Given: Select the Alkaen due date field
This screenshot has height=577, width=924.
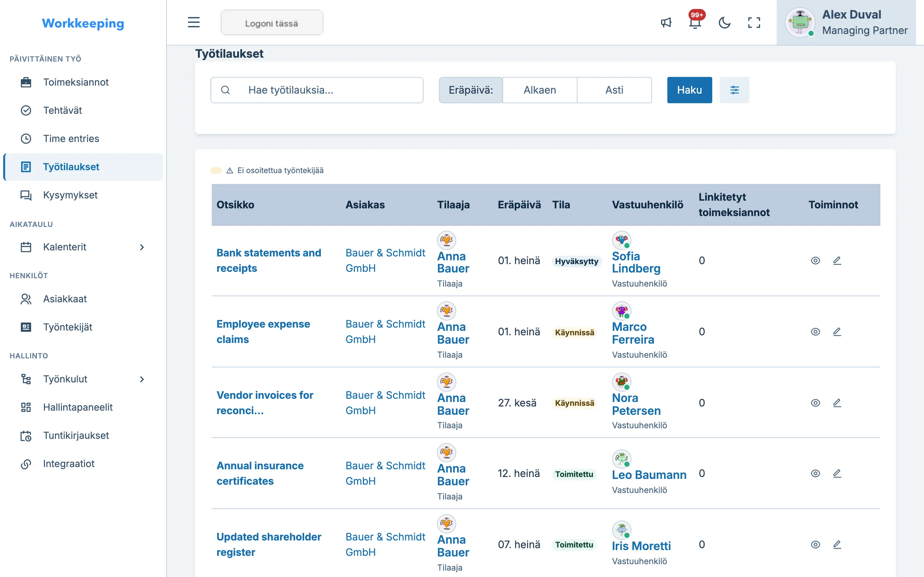Looking at the screenshot, I should [540, 90].
